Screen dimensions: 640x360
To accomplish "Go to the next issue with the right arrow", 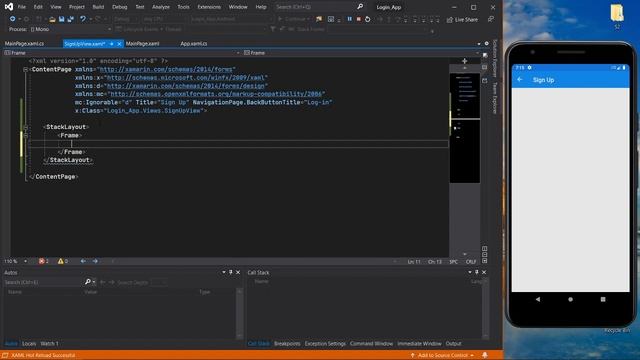I will coord(95,261).
